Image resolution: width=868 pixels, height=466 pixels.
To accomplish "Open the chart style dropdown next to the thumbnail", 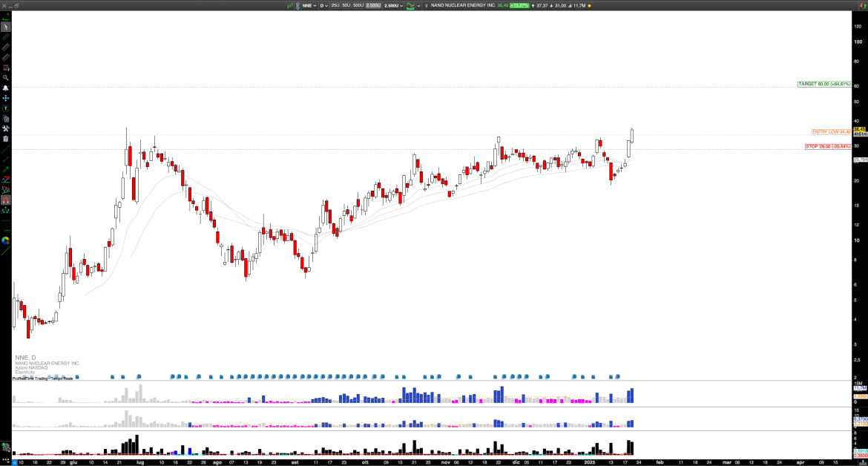I will [418, 5].
